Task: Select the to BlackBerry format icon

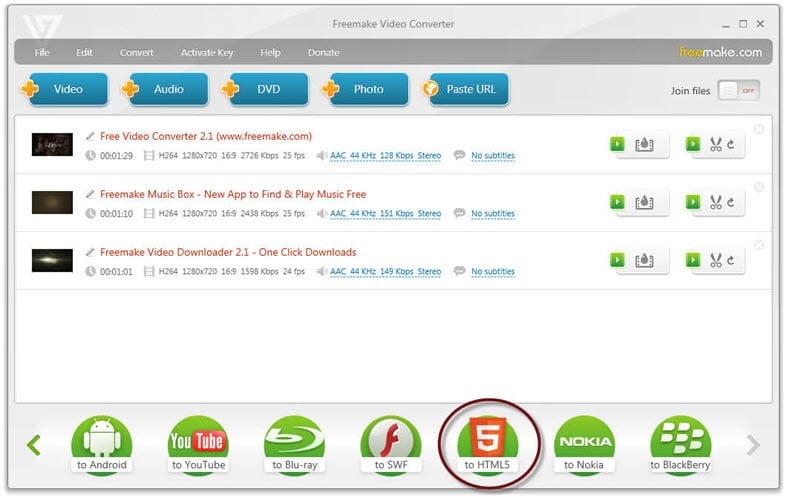Action: 680,444
